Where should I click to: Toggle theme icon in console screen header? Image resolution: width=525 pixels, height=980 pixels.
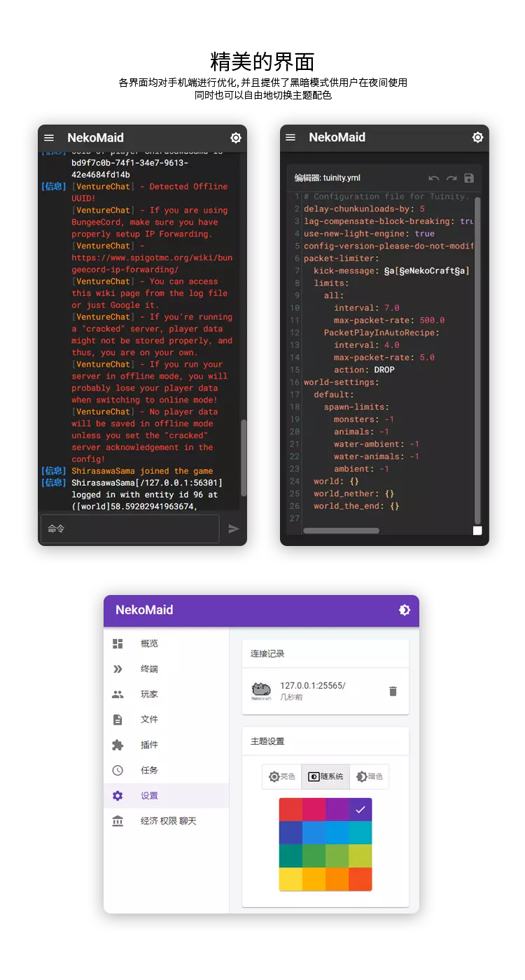[x=236, y=138]
